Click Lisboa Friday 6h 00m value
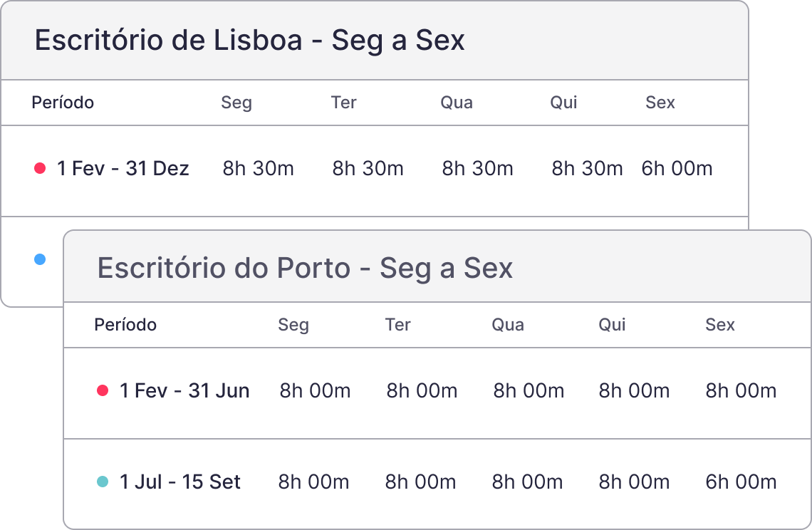812x530 pixels. (677, 168)
